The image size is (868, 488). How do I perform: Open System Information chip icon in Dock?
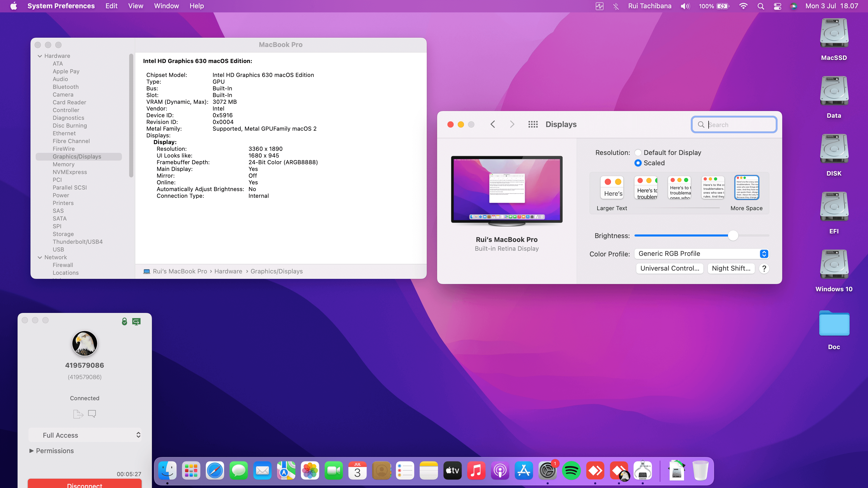[642, 470]
